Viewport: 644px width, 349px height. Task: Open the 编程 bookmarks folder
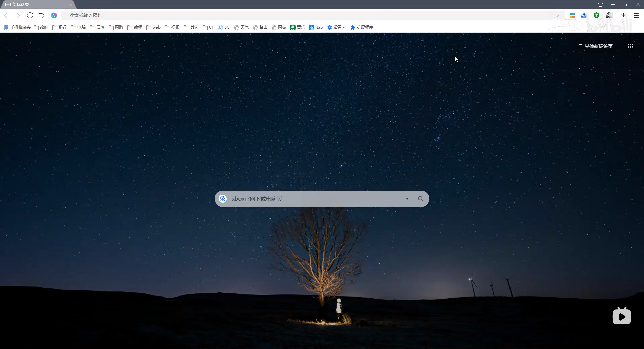click(135, 27)
